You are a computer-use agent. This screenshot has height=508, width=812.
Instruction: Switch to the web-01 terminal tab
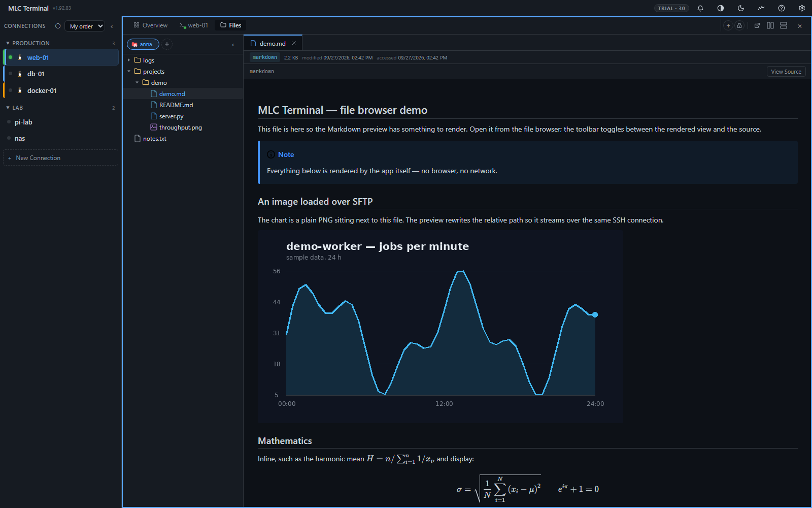tap(194, 25)
